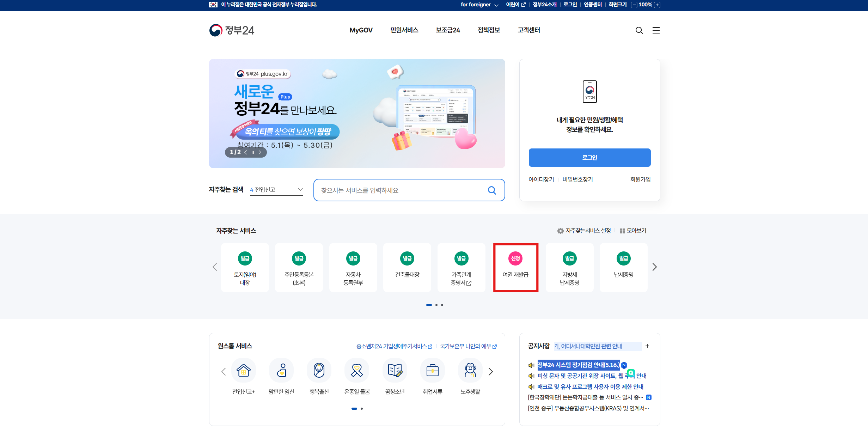Open the 민원서비스 menu
Screen dimensions: 868x433
point(404,30)
